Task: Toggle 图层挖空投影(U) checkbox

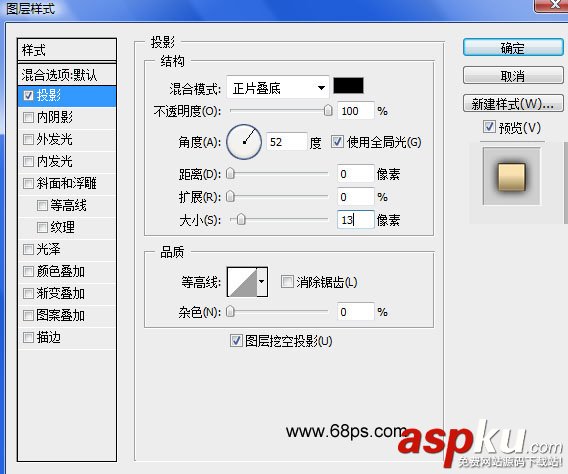Action: pyautogui.click(x=236, y=341)
